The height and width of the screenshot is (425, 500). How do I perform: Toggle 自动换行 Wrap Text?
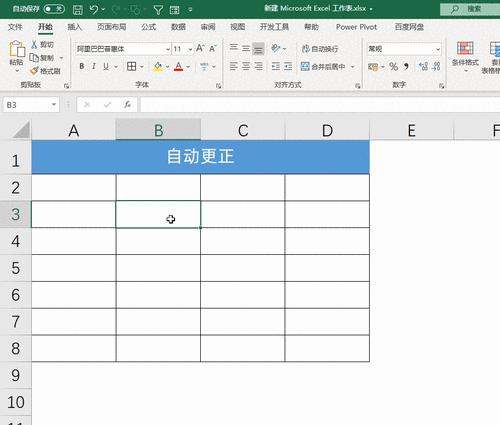320,49
